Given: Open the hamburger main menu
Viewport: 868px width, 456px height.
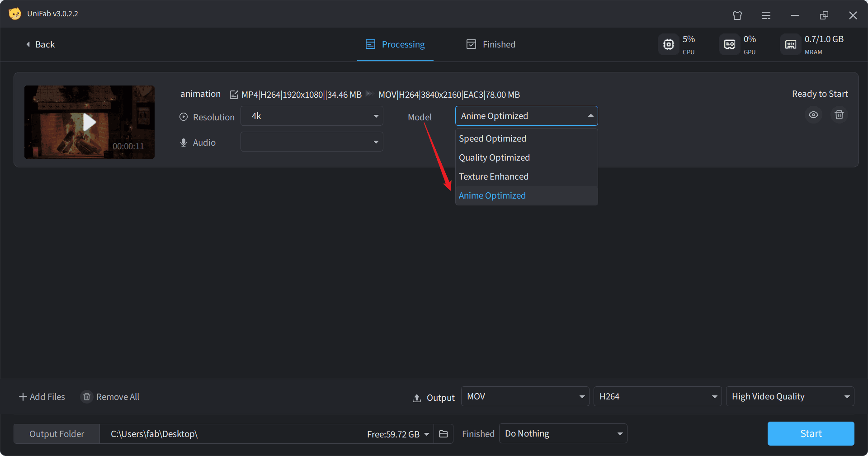Looking at the screenshot, I should [766, 15].
